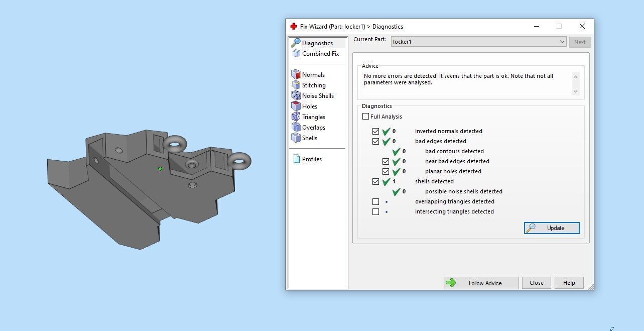Uncheck inverted normals detected checkbox
The height and width of the screenshot is (331, 644).
tap(375, 131)
